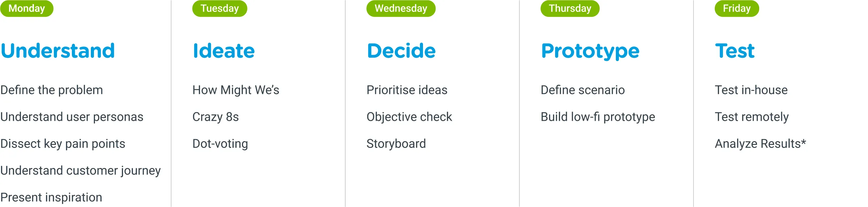
Task: Click the Wednesday pill badge
Action: [401, 8]
